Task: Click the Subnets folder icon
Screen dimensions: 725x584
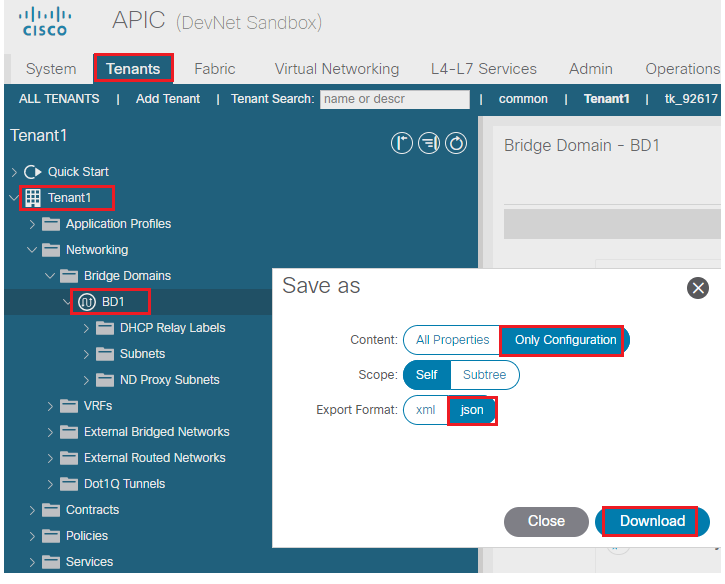Action: [105, 354]
